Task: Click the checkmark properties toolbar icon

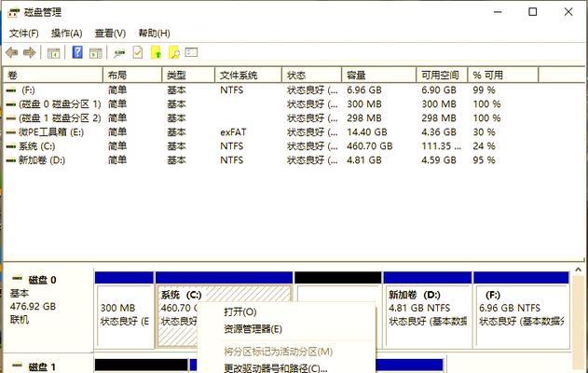Action: point(138,53)
